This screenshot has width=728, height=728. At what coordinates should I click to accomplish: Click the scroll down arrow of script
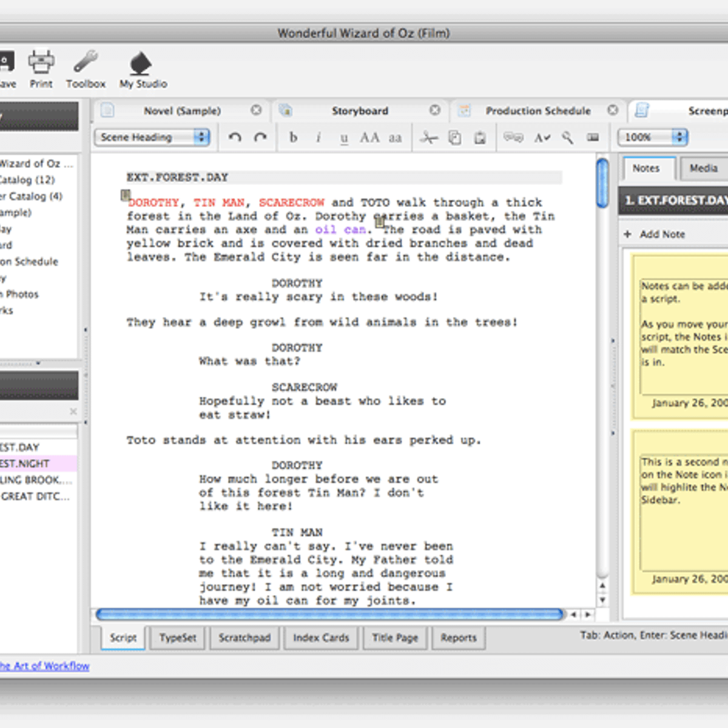602,599
